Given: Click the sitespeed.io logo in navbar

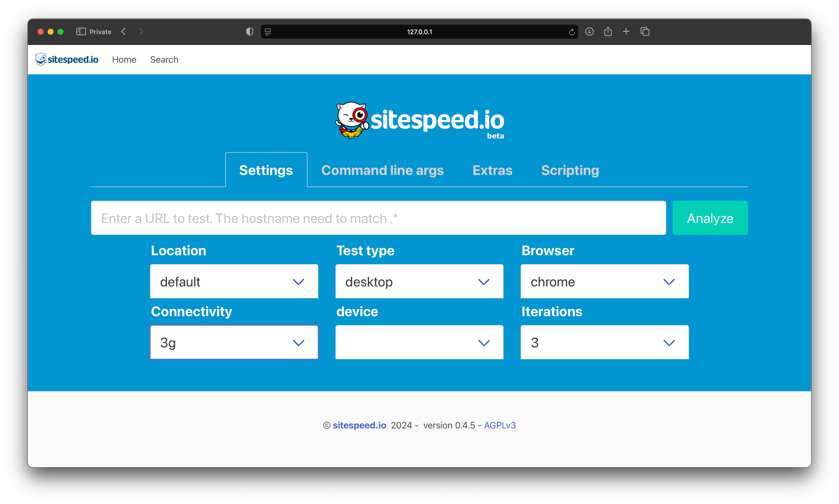Looking at the screenshot, I should [x=67, y=59].
